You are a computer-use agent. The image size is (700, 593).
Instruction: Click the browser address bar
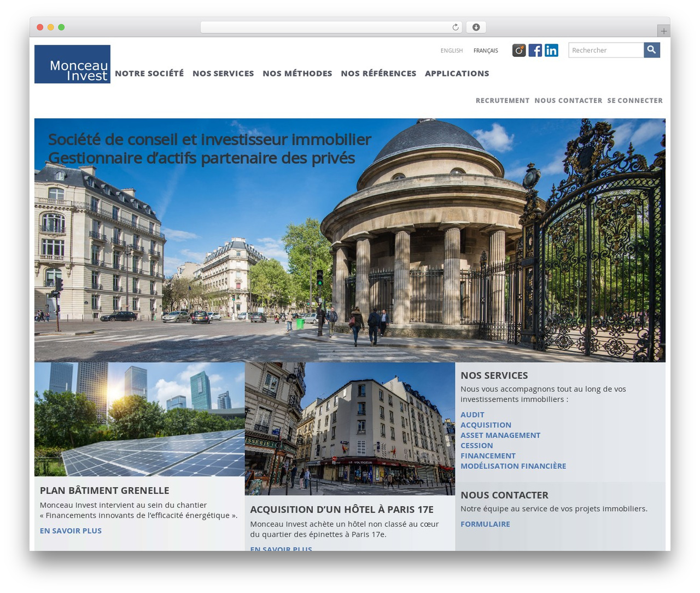tap(331, 27)
